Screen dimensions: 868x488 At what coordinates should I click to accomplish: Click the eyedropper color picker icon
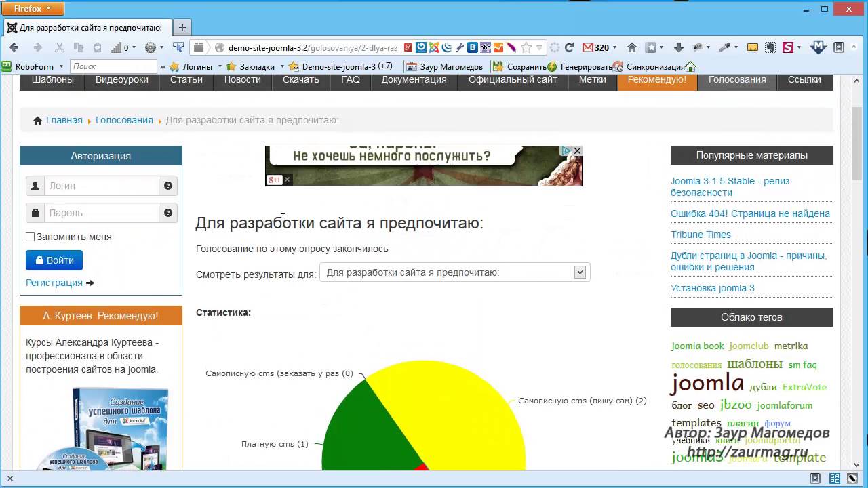[724, 47]
